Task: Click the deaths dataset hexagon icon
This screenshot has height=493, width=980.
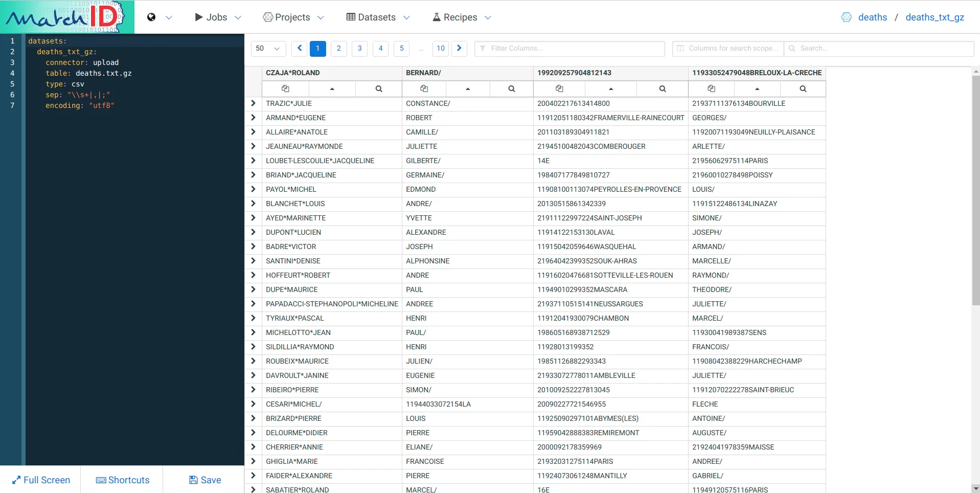Action: 847,17
